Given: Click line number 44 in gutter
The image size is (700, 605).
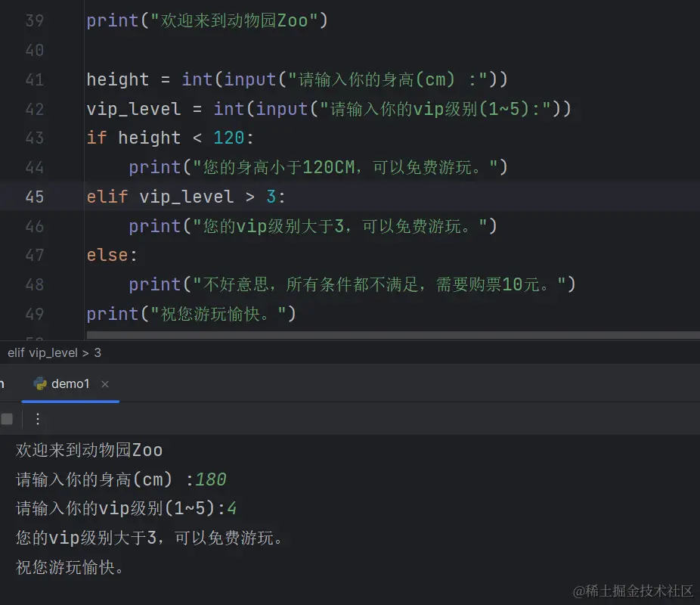Looking at the screenshot, I should click(x=34, y=167).
